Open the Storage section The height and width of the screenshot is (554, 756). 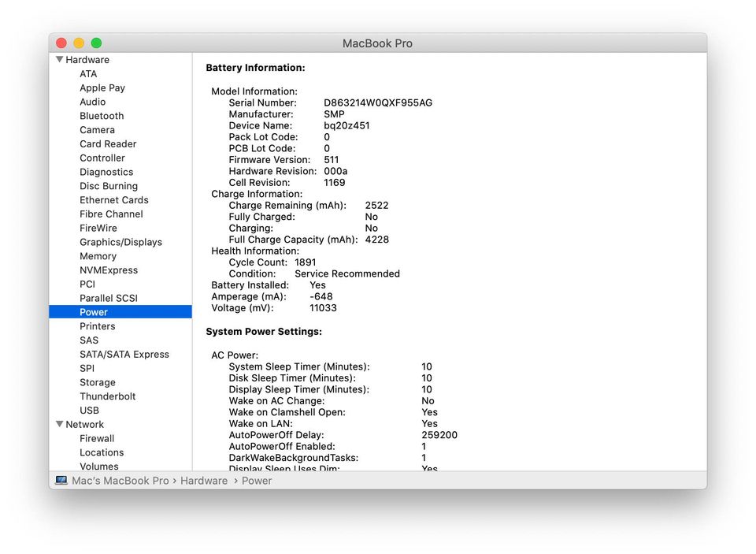click(98, 381)
